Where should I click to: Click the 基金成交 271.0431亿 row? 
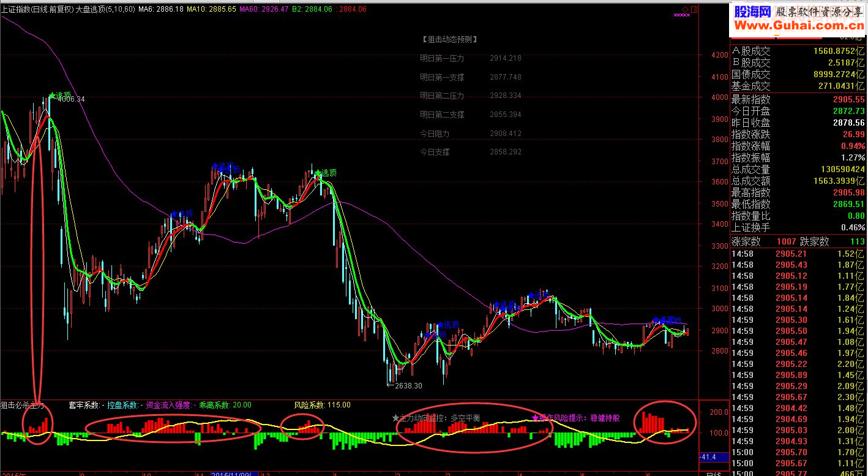point(798,86)
